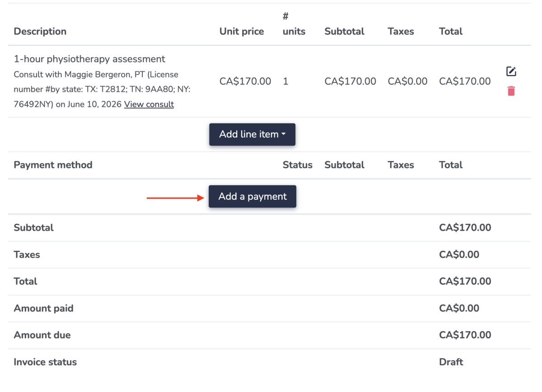Click the Amount due value CA$170.00
The height and width of the screenshot is (392, 542).
point(465,335)
